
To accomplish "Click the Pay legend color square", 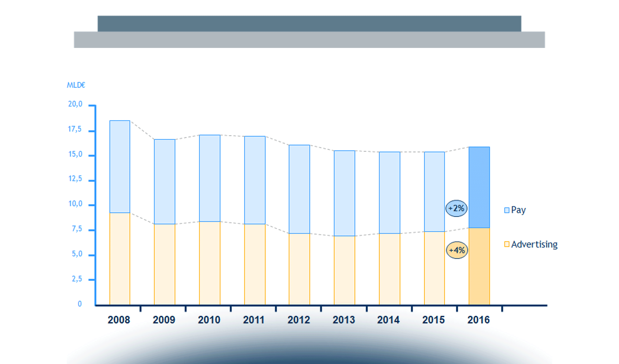I will [x=506, y=210].
